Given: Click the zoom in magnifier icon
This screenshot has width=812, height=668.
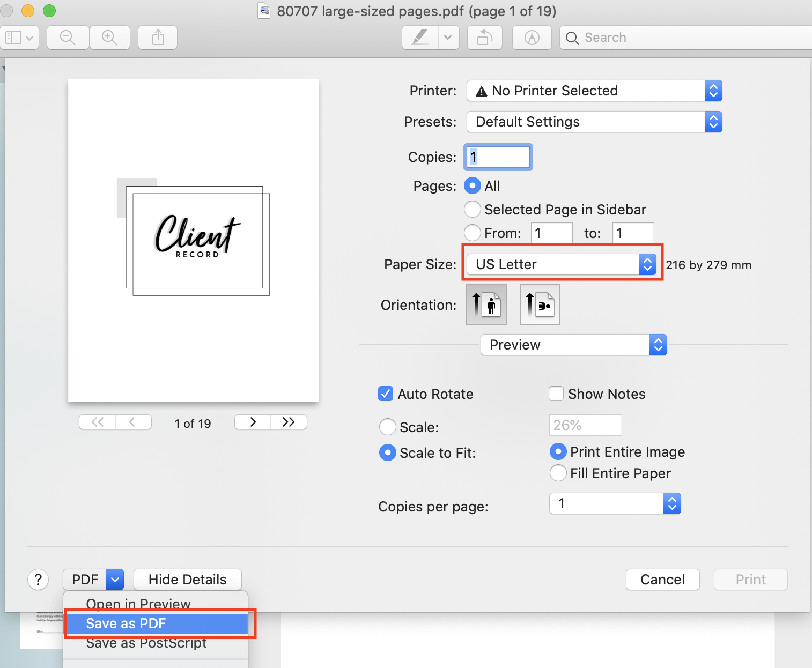Looking at the screenshot, I should [109, 38].
